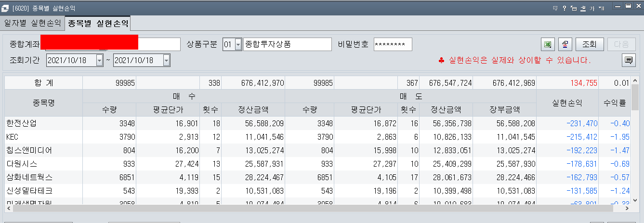
Task: Click the 합 계 total row label
Action: click(44, 83)
